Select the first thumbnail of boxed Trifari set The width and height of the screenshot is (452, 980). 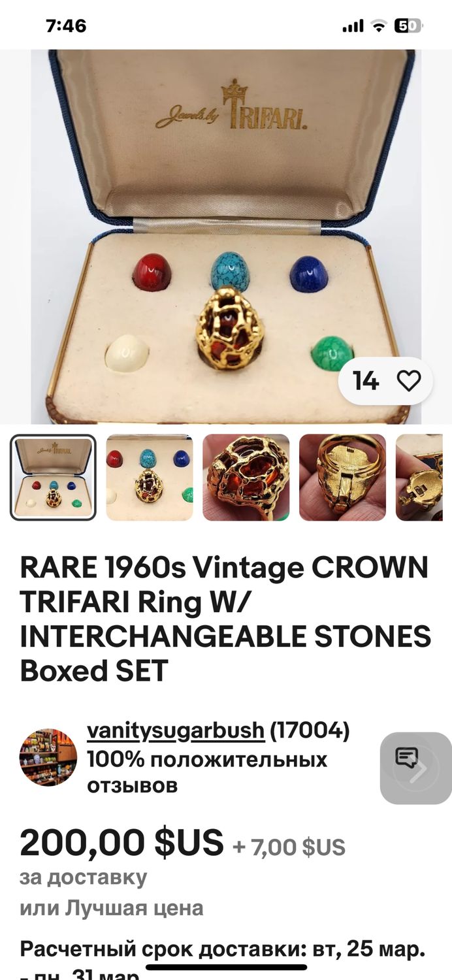pyautogui.click(x=53, y=478)
